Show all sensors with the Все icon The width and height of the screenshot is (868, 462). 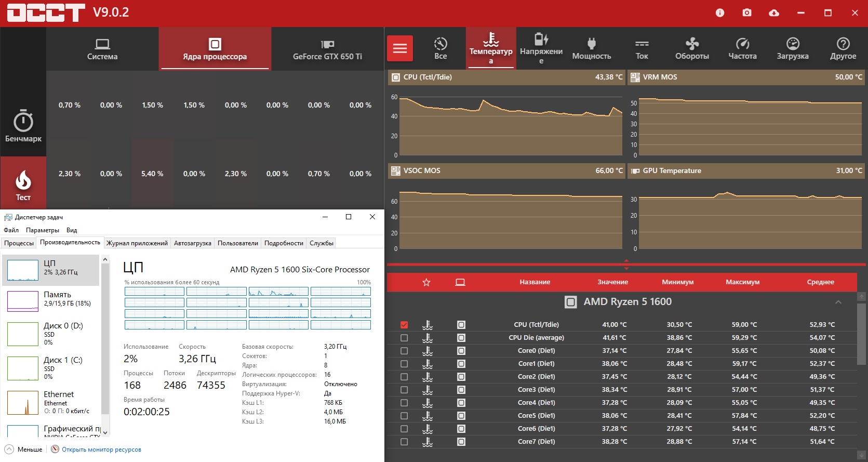(x=440, y=48)
